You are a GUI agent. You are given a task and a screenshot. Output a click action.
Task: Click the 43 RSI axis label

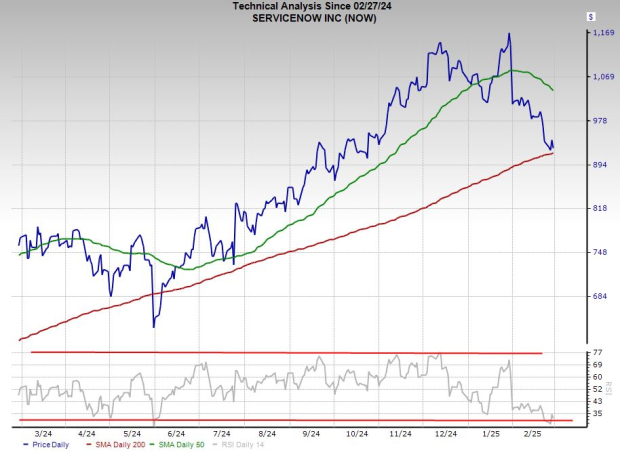(597, 401)
